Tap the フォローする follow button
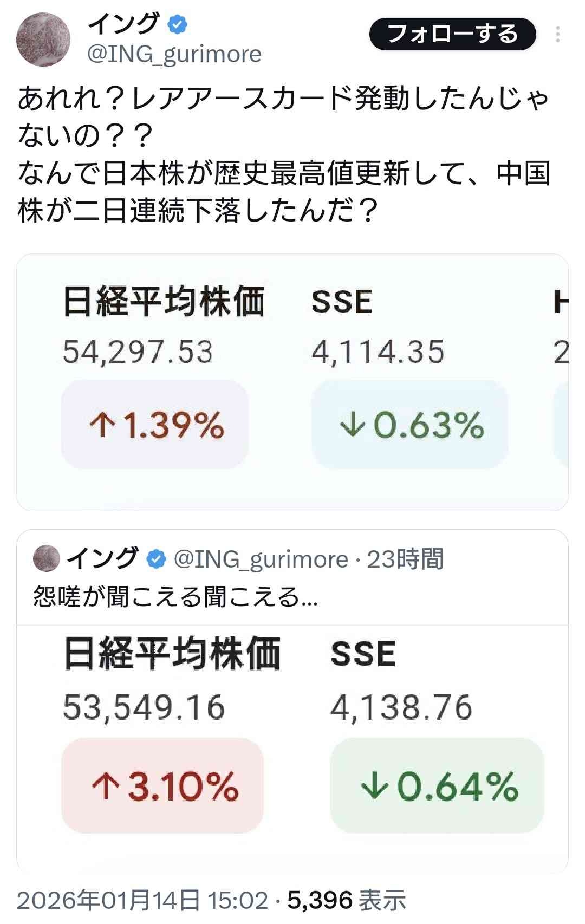 pos(452,35)
